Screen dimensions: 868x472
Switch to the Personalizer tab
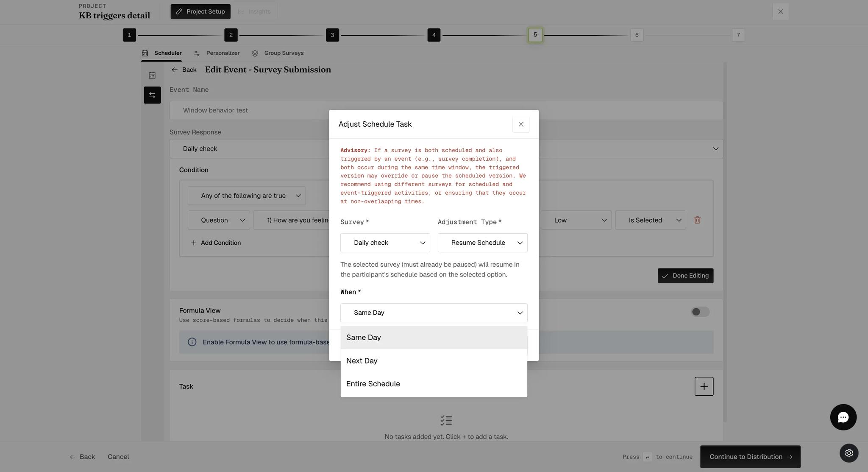tap(217, 53)
